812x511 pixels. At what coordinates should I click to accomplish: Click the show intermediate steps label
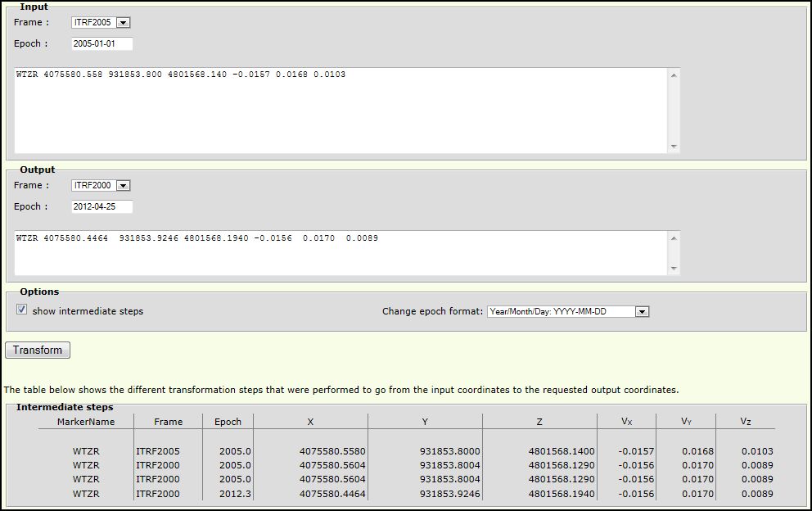[88, 311]
